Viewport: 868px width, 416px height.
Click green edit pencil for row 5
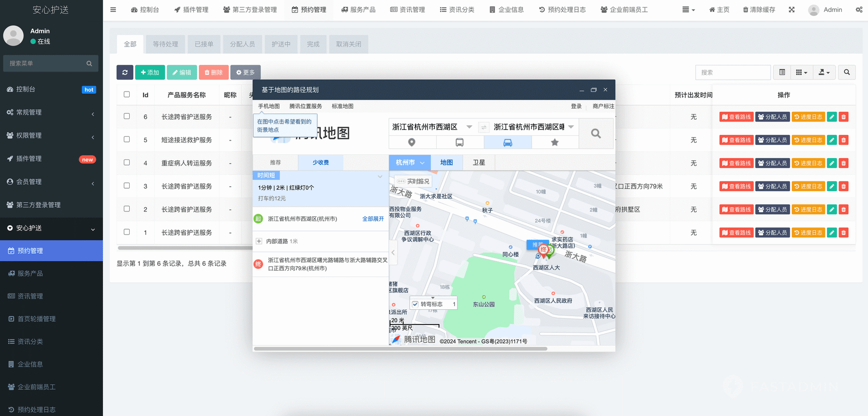(x=832, y=140)
